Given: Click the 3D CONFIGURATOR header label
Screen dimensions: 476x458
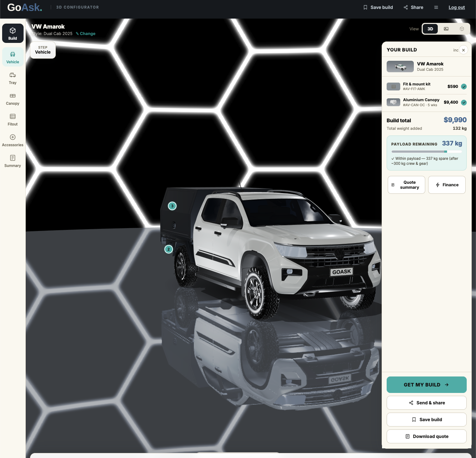Looking at the screenshot, I should coord(78,7).
